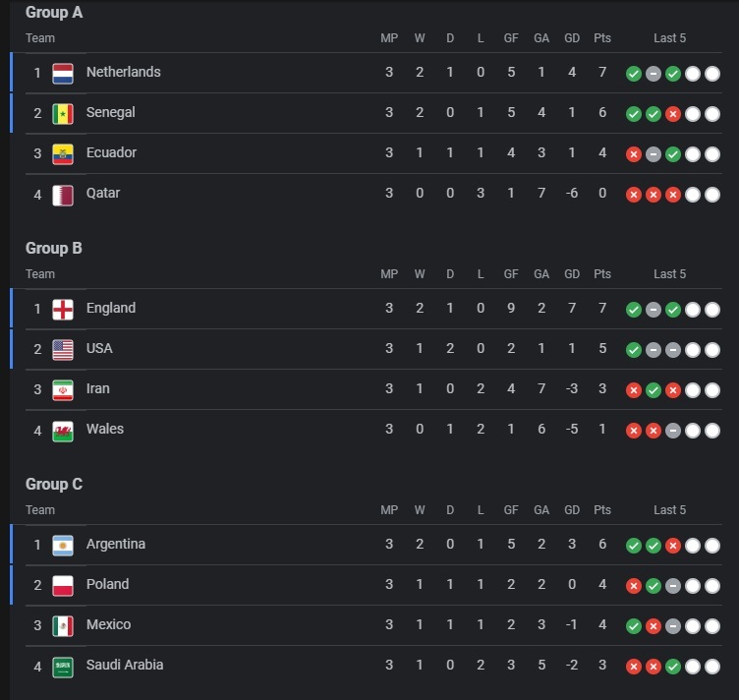Click Saudi Arabia's green win indicator
Image resolution: width=739 pixels, height=700 pixels.
(x=673, y=667)
